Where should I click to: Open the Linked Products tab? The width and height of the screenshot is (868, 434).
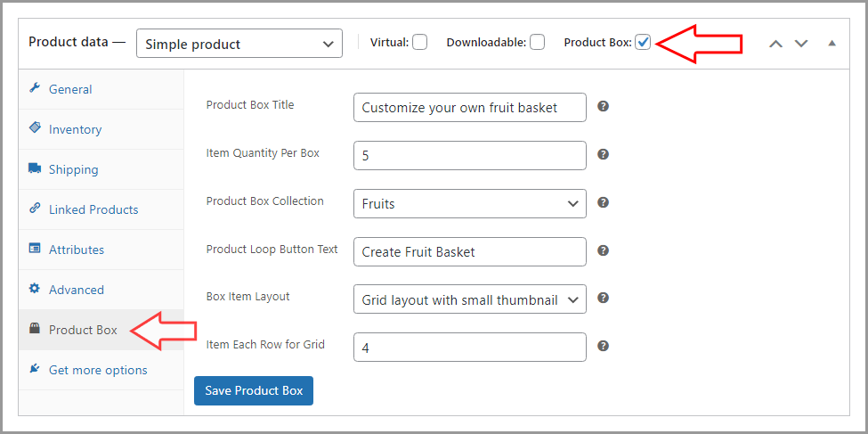tap(93, 209)
